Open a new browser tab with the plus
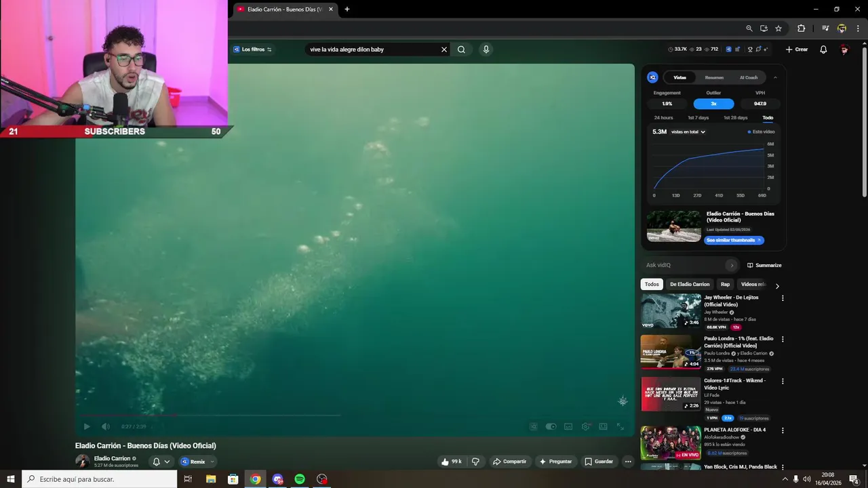Screen dimensions: 868x488 347,9
